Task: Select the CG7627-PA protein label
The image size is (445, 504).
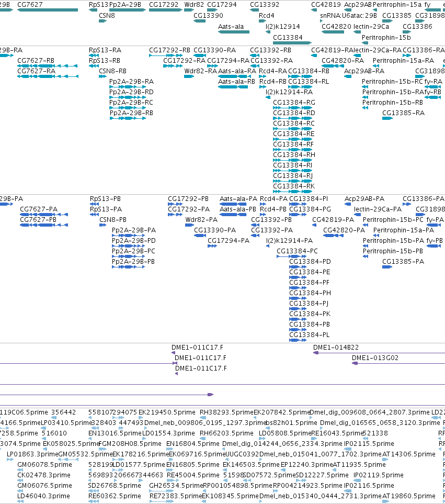Action: click(39, 209)
